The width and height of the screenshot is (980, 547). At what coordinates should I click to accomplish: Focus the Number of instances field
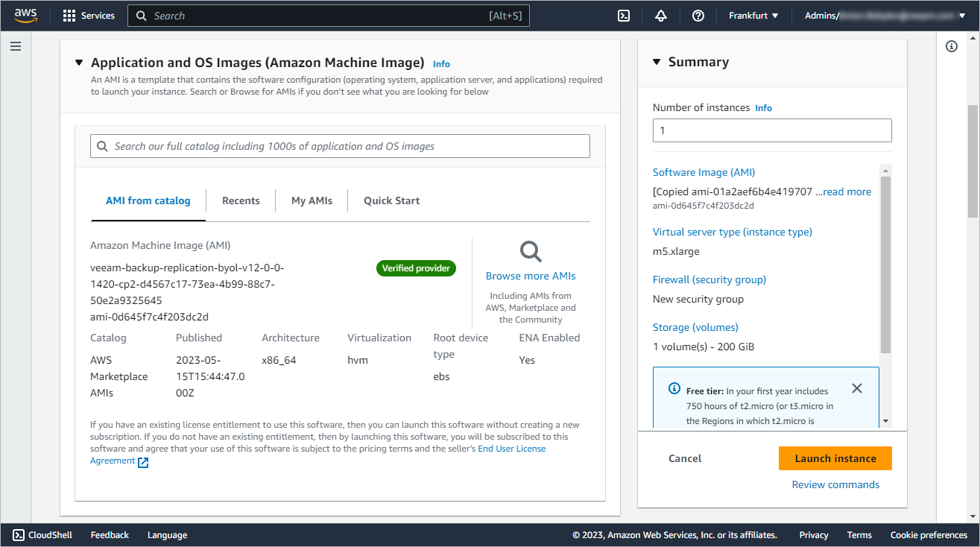[772, 130]
